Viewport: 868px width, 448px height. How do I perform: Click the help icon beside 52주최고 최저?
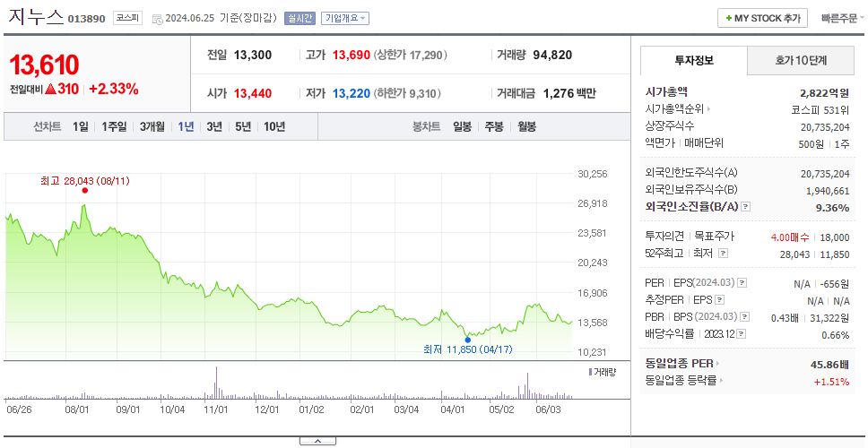[723, 254]
